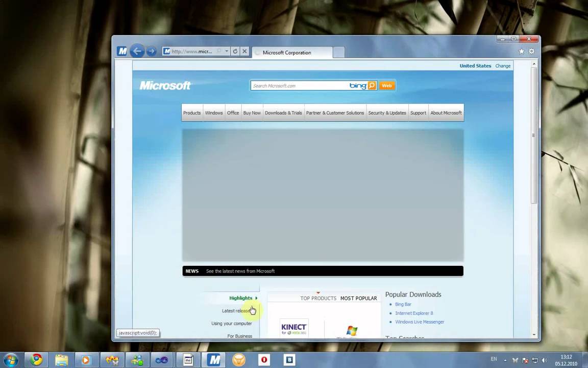
Task: Open the Buy Now menu item
Action: (252, 112)
